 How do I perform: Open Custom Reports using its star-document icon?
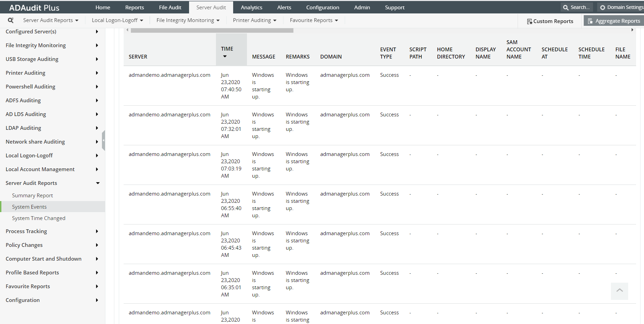[529, 21]
